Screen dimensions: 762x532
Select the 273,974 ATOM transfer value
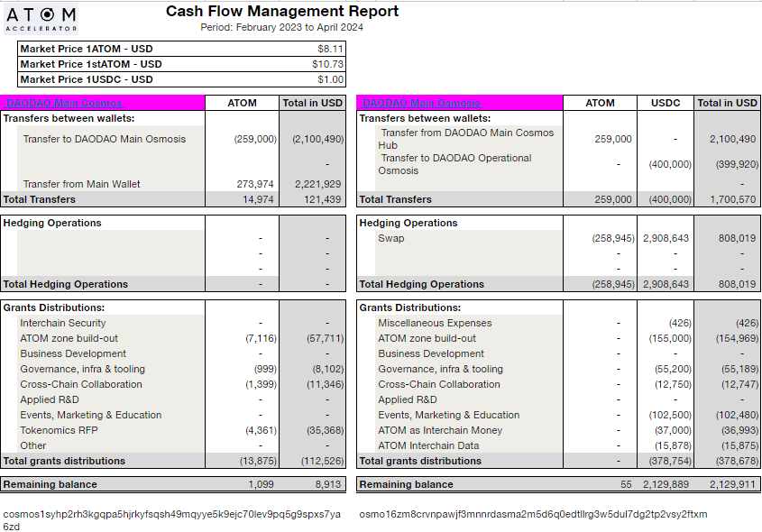pos(254,184)
